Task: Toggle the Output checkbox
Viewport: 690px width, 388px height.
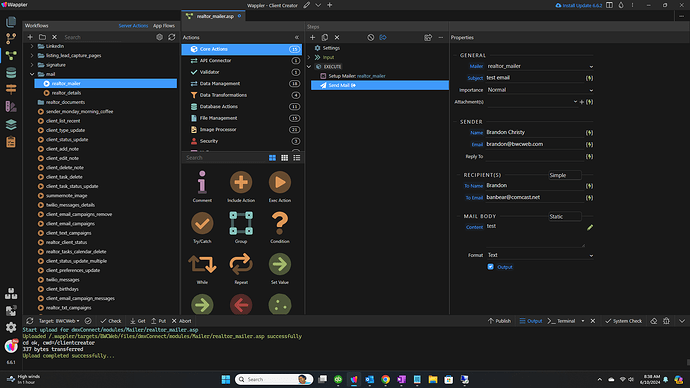Action: (490, 267)
